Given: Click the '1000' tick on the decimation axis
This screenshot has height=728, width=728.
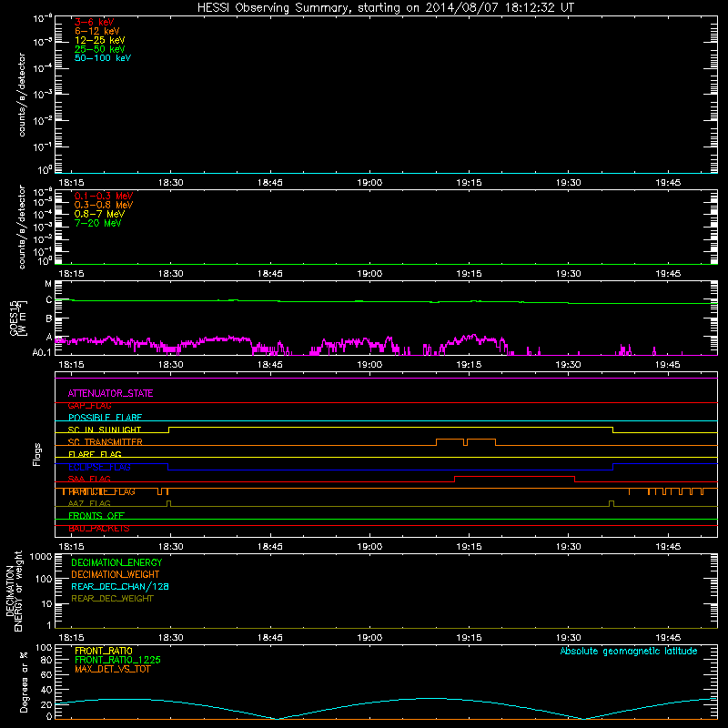Looking at the screenshot, I should 41,556.
